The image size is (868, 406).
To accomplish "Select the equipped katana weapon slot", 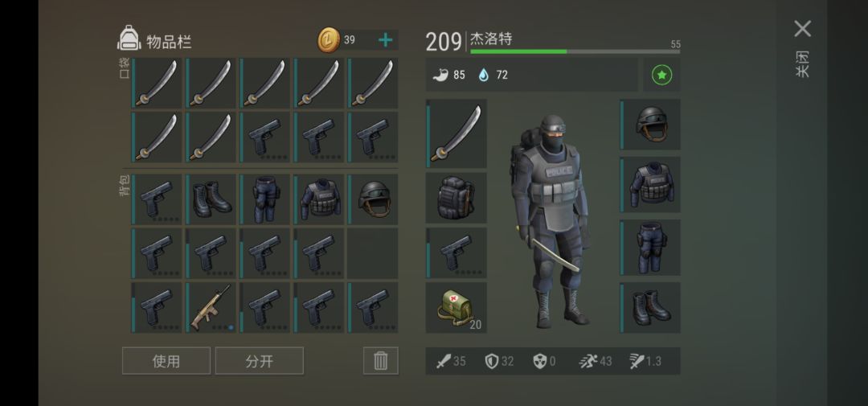I will click(457, 133).
